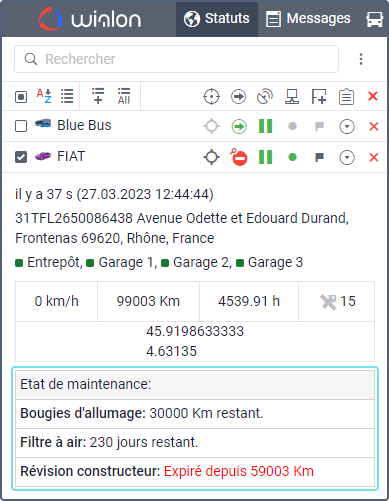
Task: Click the geofence add header icon
Action: pos(319,97)
